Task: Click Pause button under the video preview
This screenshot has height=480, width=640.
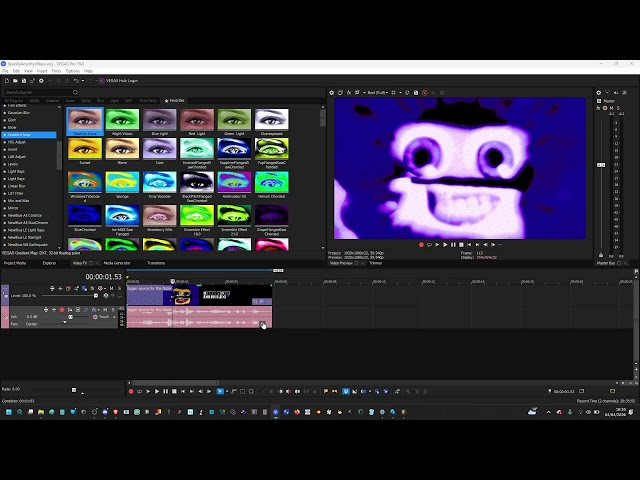Action: (x=453, y=245)
